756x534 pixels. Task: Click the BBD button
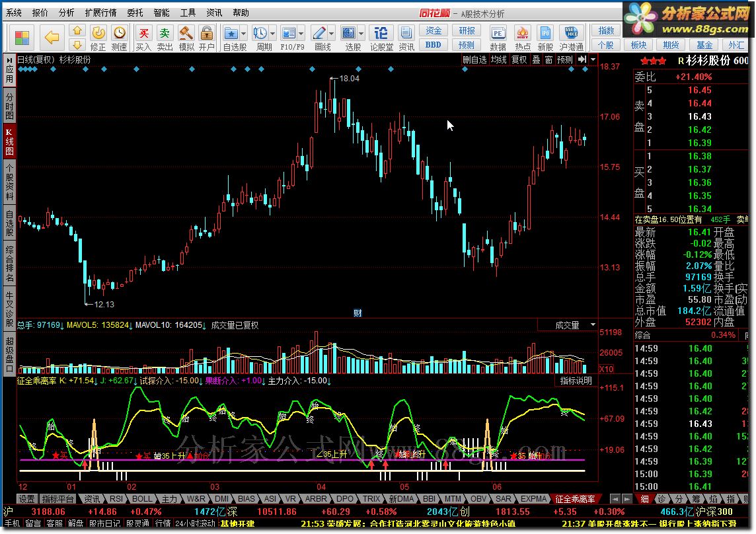pyautogui.click(x=434, y=45)
